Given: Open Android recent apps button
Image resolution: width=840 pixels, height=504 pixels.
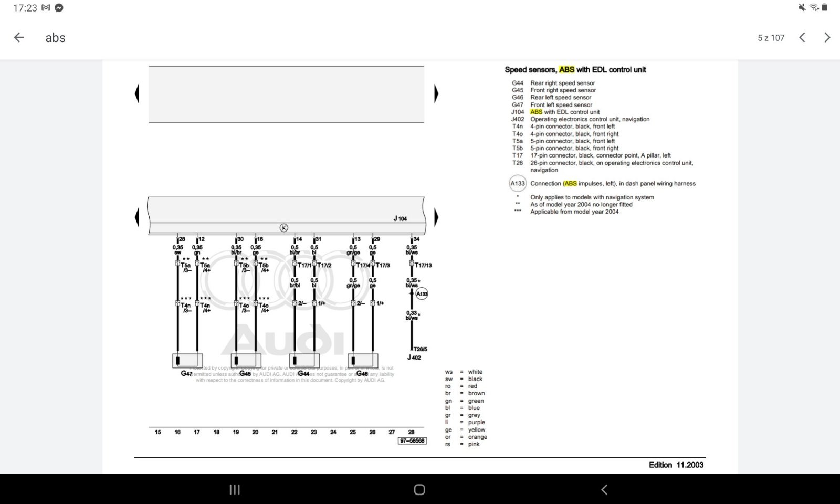Looking at the screenshot, I should click(x=235, y=490).
